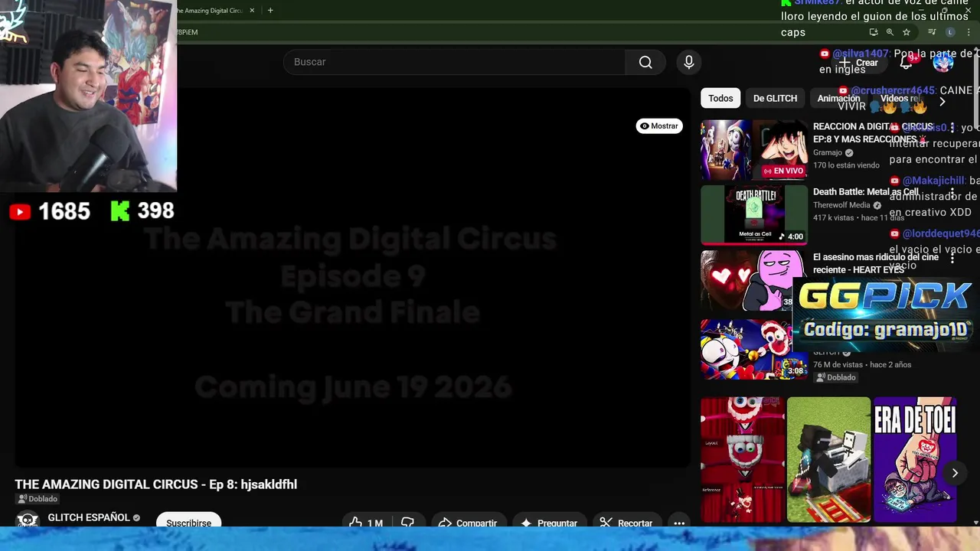Toggle Mostrar eye button on video
Screen dimensions: 980x551
coord(659,126)
